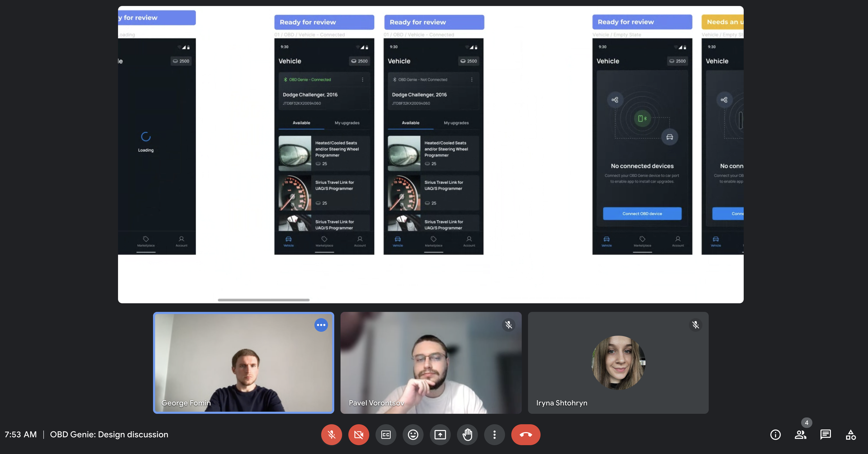Image resolution: width=868 pixels, height=454 pixels.
Task: Select Pavel Vorontsov's video tile
Action: [431, 363]
